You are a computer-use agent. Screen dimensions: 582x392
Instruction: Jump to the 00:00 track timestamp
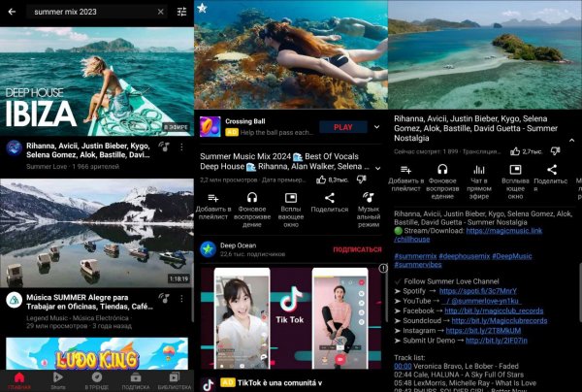tap(403, 366)
